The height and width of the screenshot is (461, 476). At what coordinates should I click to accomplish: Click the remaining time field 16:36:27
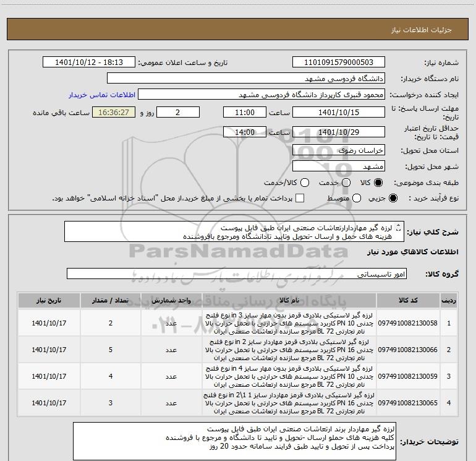(x=114, y=113)
